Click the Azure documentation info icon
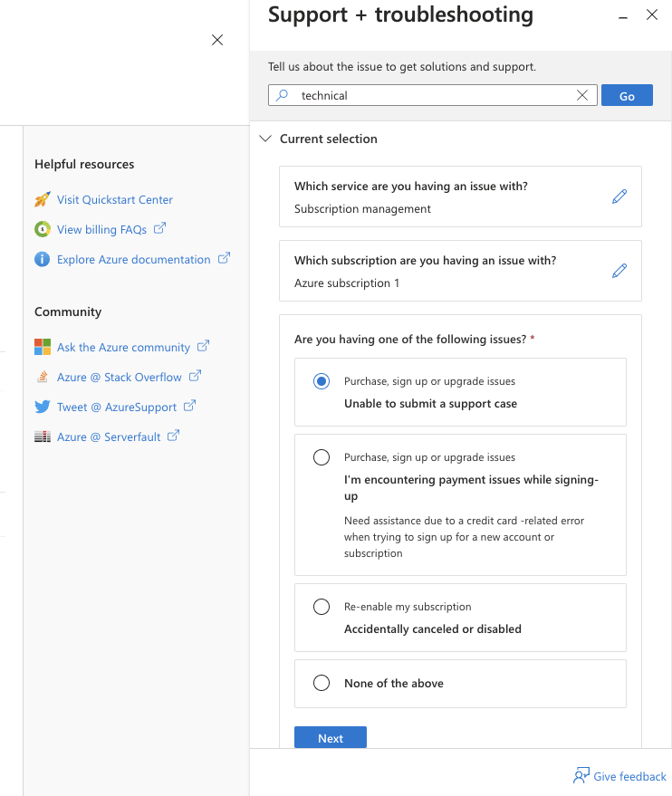672x796 pixels. 43,259
